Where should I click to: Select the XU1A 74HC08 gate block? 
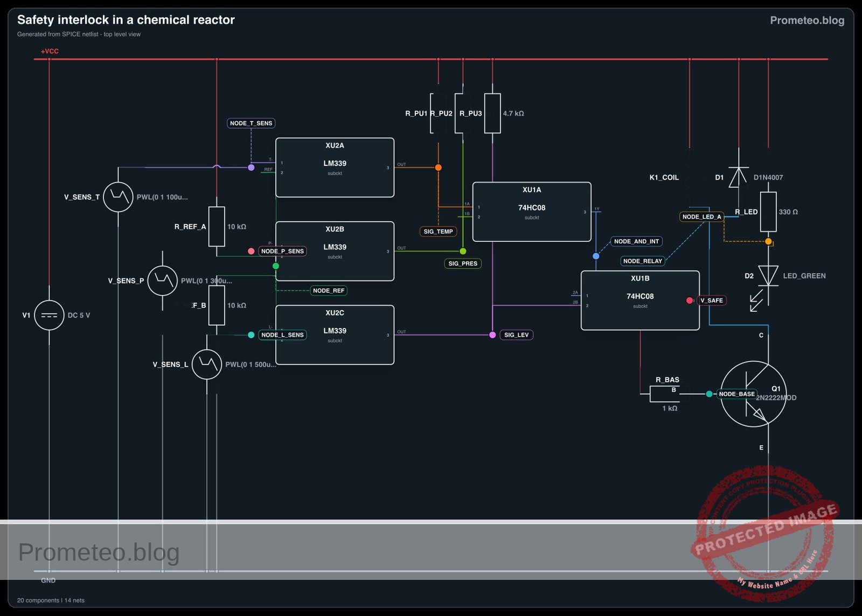(532, 212)
